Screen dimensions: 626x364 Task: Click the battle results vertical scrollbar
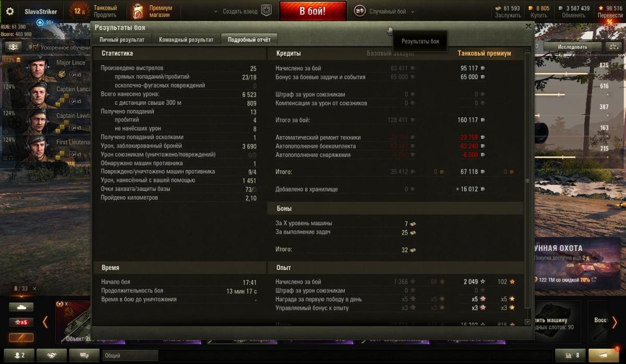pyautogui.click(x=527, y=180)
